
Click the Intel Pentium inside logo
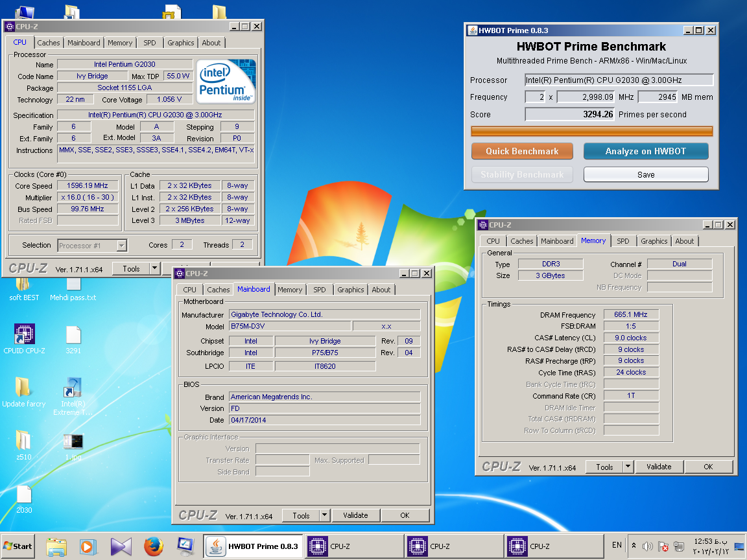226,81
